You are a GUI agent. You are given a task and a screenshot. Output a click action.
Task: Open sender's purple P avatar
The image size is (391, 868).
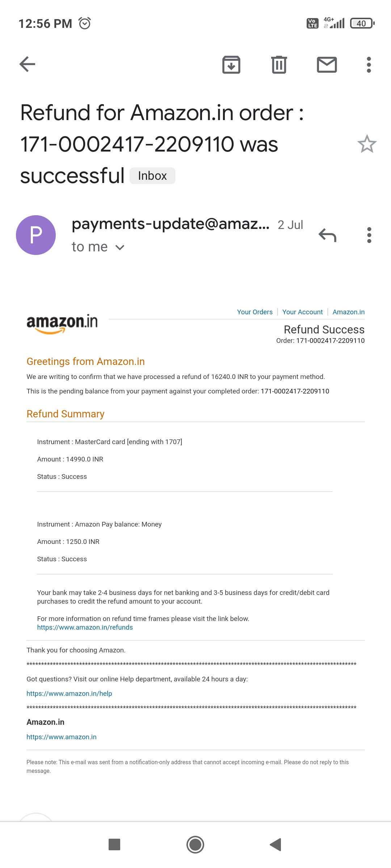pos(36,235)
